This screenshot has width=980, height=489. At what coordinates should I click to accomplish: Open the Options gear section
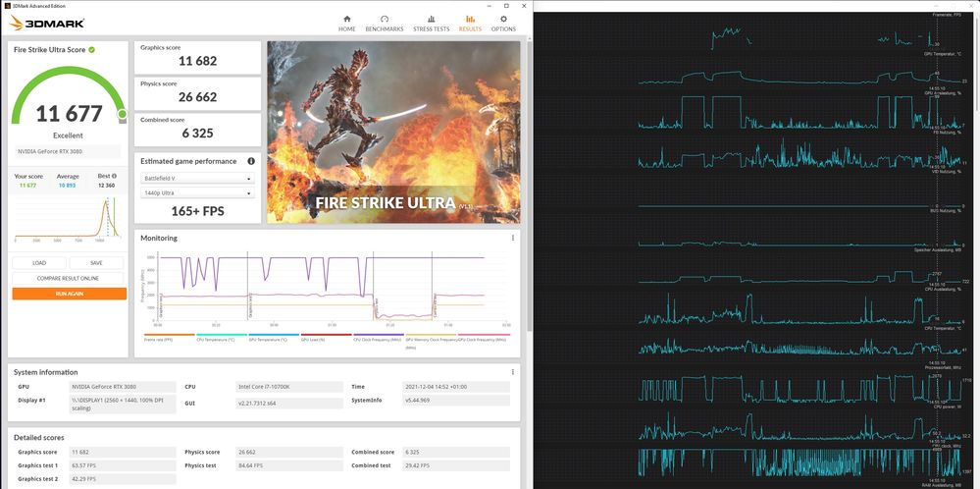click(x=503, y=23)
